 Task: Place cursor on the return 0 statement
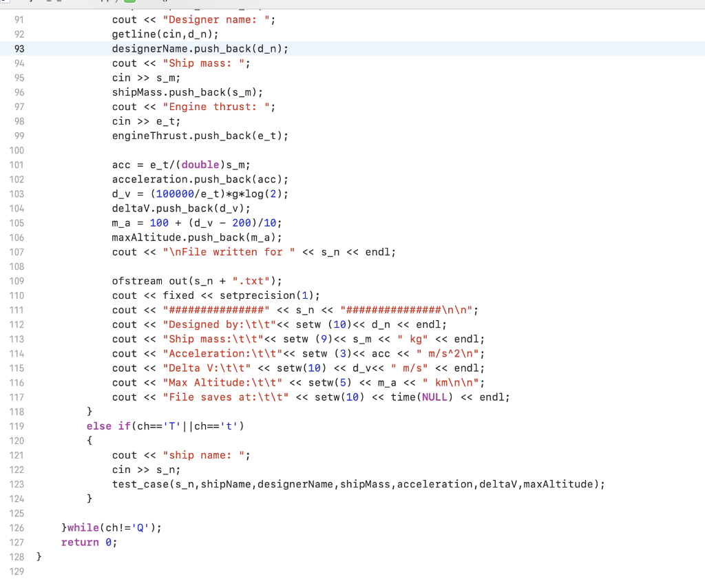[x=90, y=542]
